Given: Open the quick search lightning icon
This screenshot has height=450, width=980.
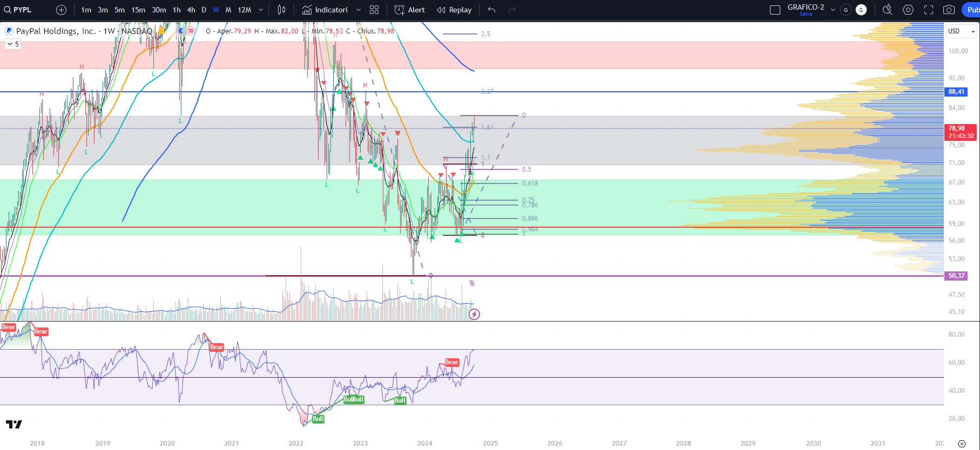Looking at the screenshot, I should [887, 10].
